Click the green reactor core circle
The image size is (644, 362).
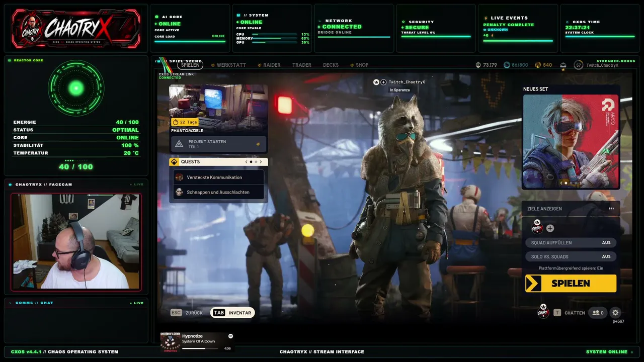(76, 88)
